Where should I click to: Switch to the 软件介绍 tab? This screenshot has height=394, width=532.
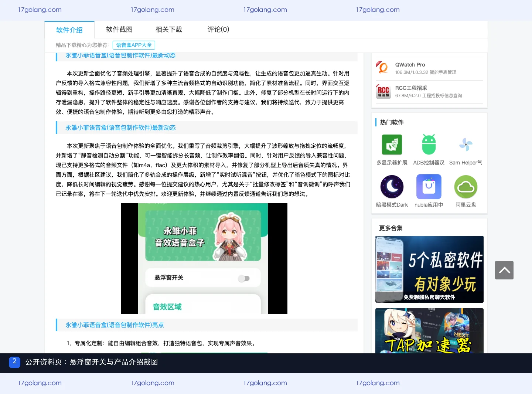(69, 30)
